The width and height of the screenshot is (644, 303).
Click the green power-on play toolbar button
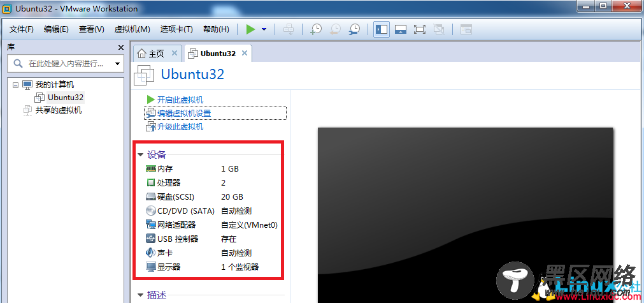[250, 29]
